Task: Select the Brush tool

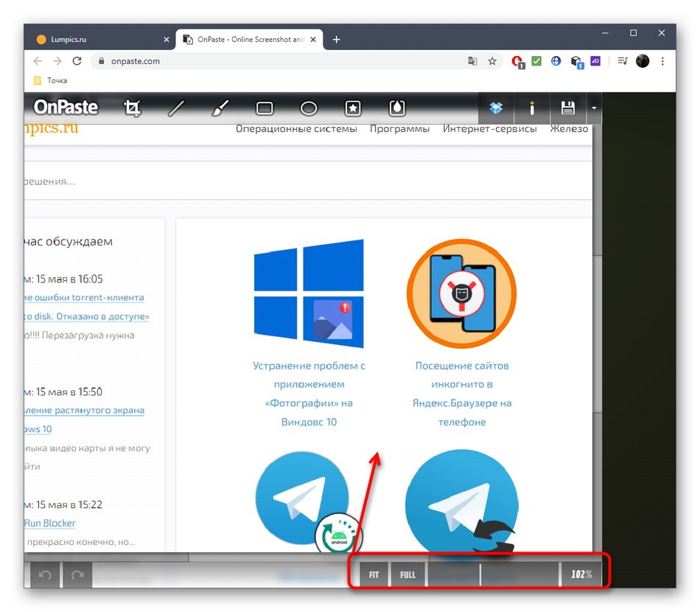Action: pos(220,108)
